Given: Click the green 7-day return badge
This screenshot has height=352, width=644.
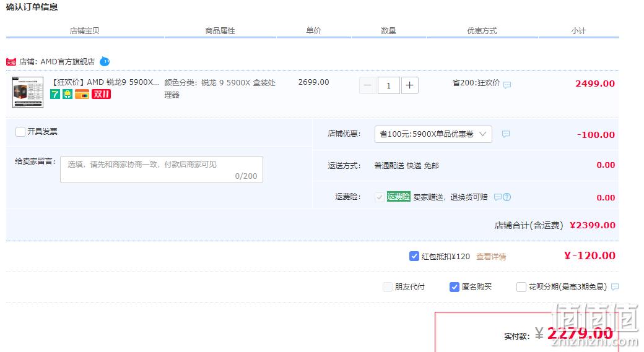Looking at the screenshot, I should 55,95.
